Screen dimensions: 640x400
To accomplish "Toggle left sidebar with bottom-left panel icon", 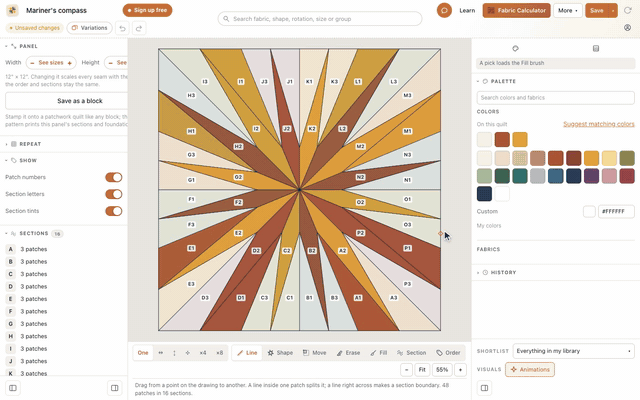I will click(x=13, y=388).
